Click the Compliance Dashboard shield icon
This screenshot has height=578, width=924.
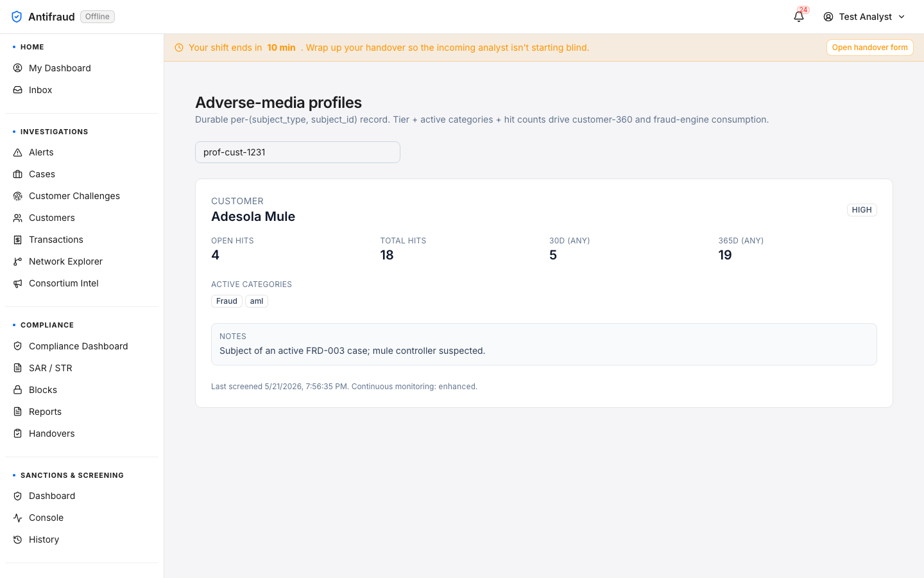(x=18, y=346)
